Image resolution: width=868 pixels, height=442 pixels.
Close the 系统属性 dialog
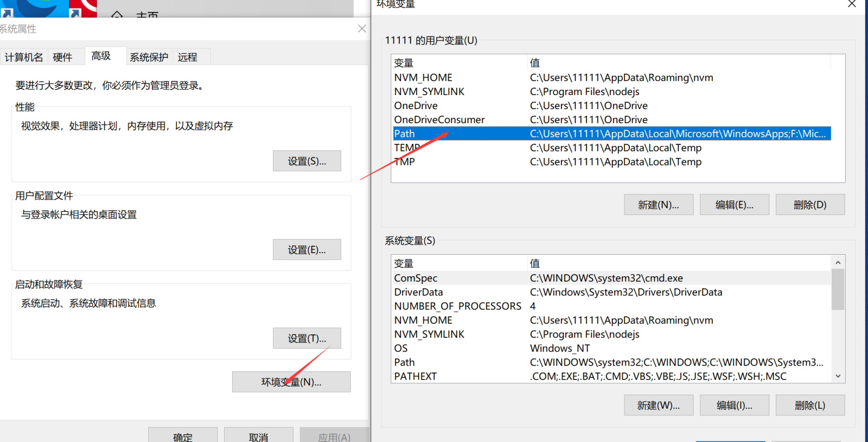[362, 29]
